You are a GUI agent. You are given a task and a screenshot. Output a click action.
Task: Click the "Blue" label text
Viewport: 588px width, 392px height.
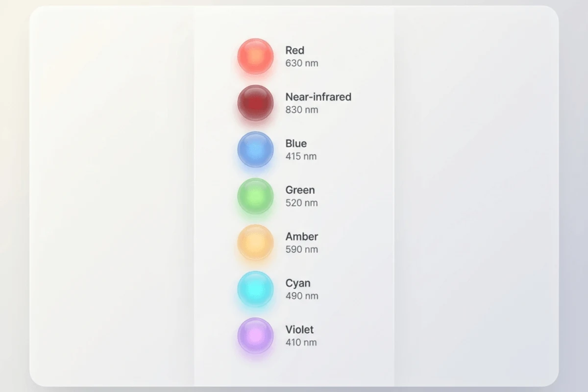click(296, 143)
